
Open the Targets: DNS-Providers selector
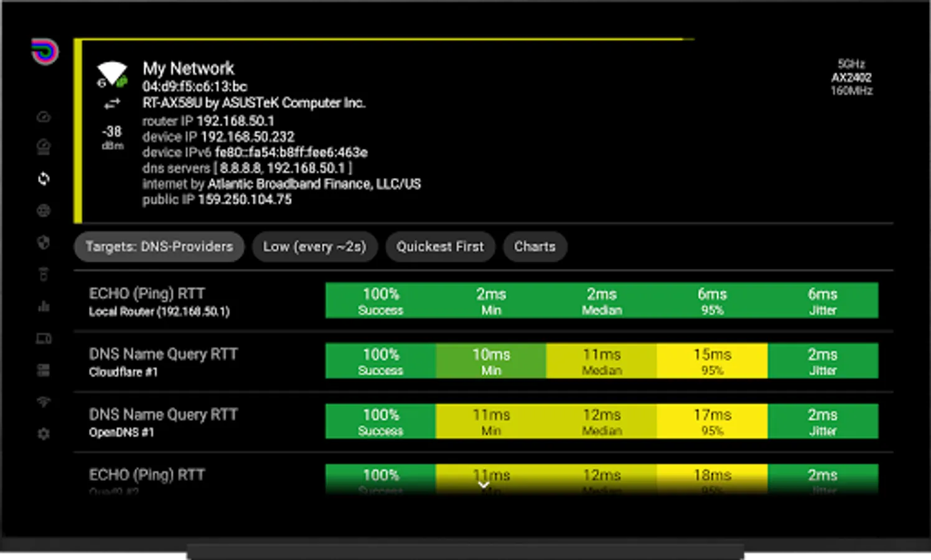pos(159,247)
